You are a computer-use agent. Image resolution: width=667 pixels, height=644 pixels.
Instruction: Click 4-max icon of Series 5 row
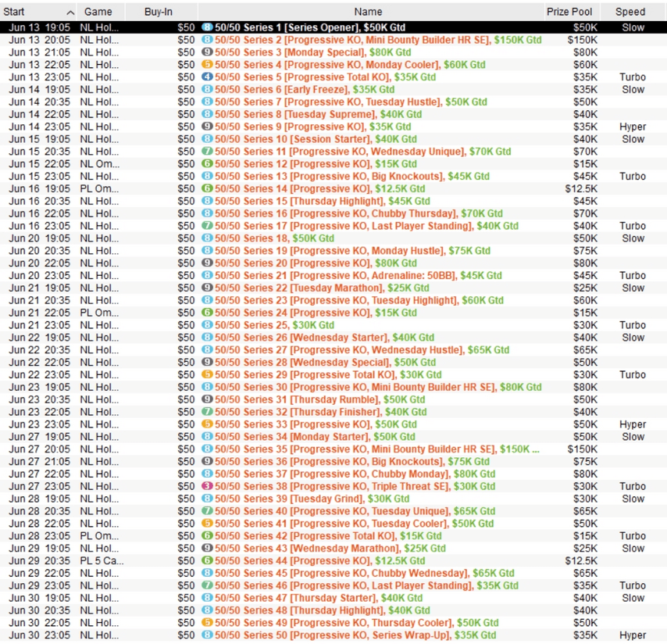pos(207,77)
